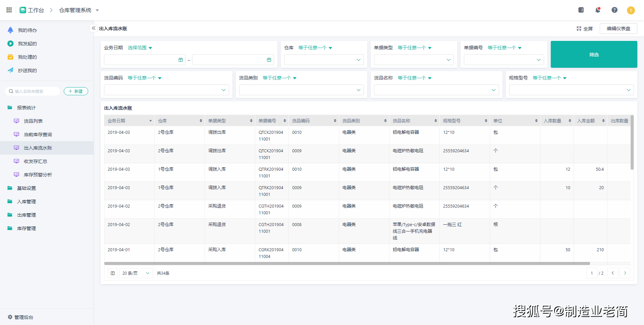
Task: Collapse the sidebar with double-chevron icon
Action: click(x=94, y=28)
